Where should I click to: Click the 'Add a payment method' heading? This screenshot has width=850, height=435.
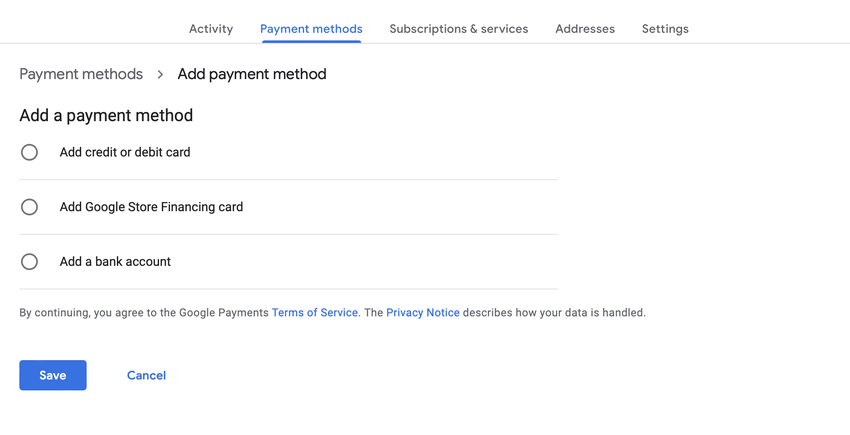click(106, 116)
